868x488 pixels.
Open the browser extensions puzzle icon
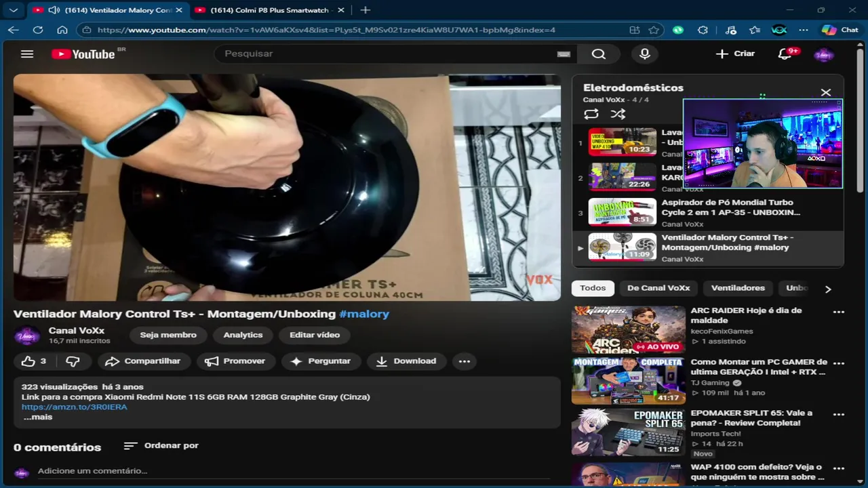(x=703, y=30)
